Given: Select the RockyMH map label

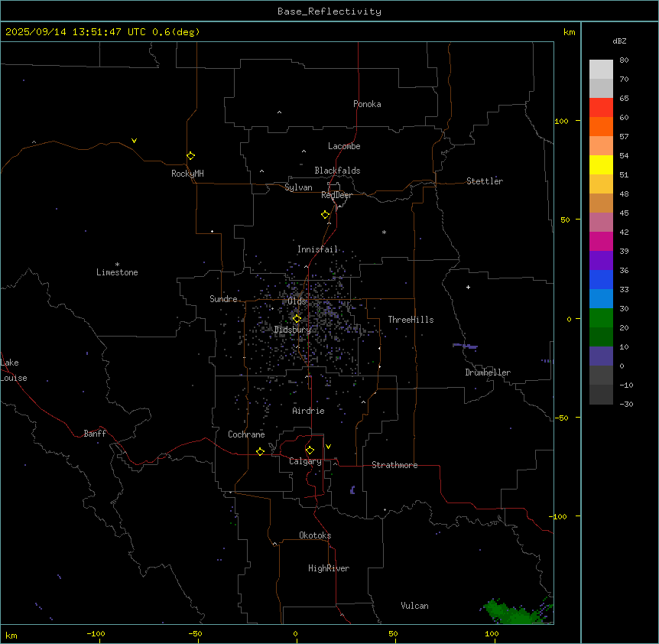Looking at the screenshot, I should (x=187, y=174).
